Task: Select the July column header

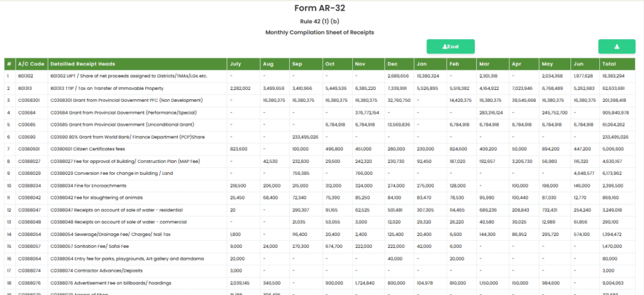Action: click(x=236, y=64)
